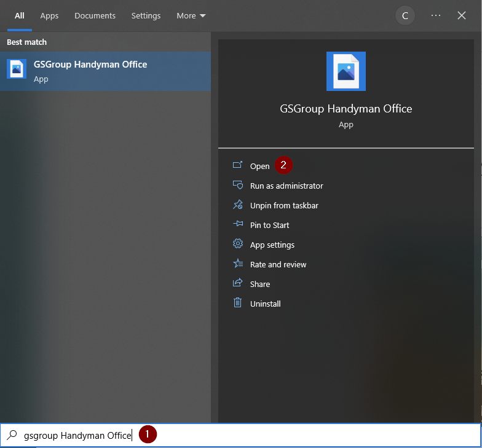Switch to the Apps search tab
The height and width of the screenshot is (448, 482).
coord(49,16)
